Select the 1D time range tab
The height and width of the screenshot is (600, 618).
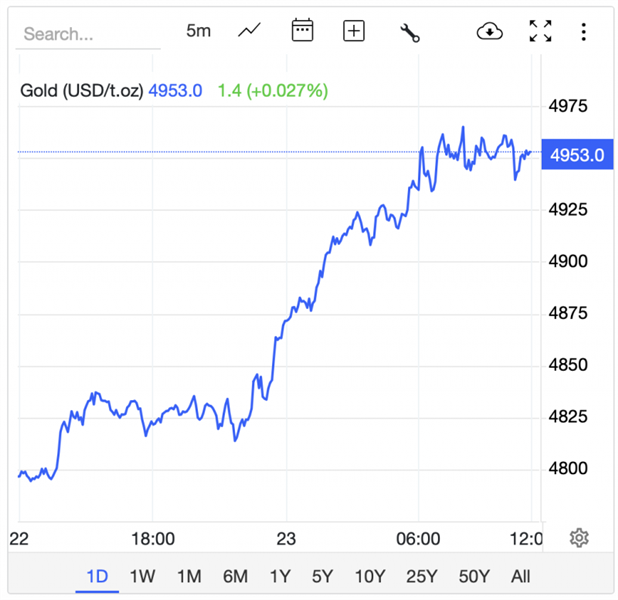click(97, 576)
